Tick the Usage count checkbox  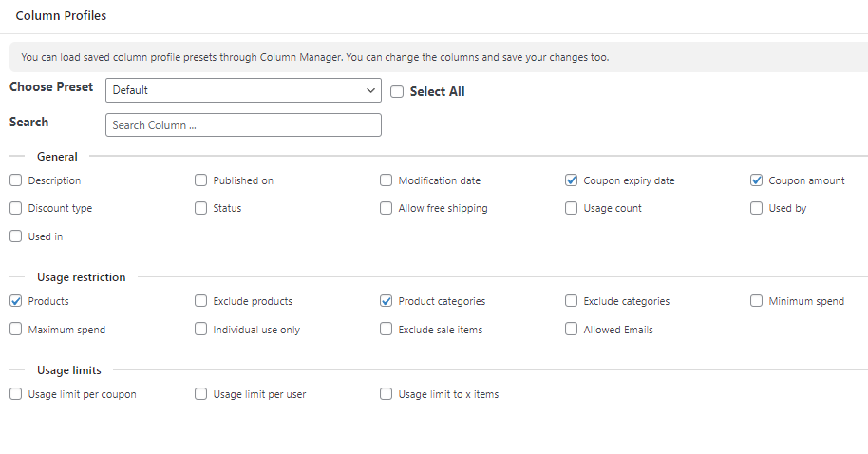click(571, 208)
